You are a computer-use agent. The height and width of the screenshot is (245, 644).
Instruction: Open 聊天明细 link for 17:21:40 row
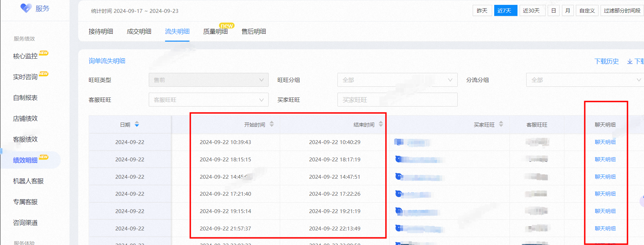(605, 194)
